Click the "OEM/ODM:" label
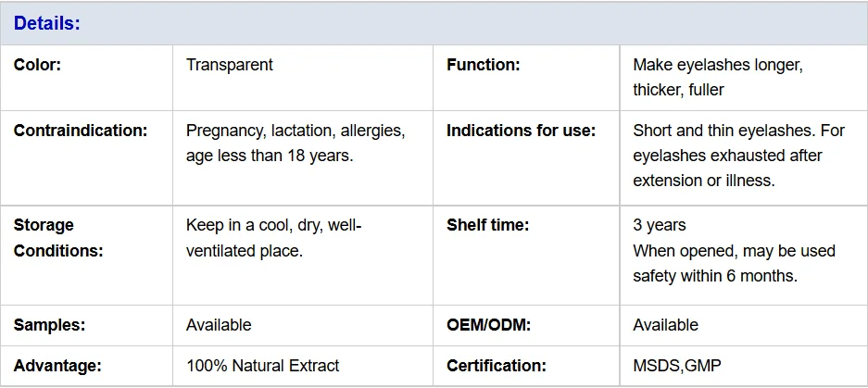868x388 pixels. click(x=487, y=325)
